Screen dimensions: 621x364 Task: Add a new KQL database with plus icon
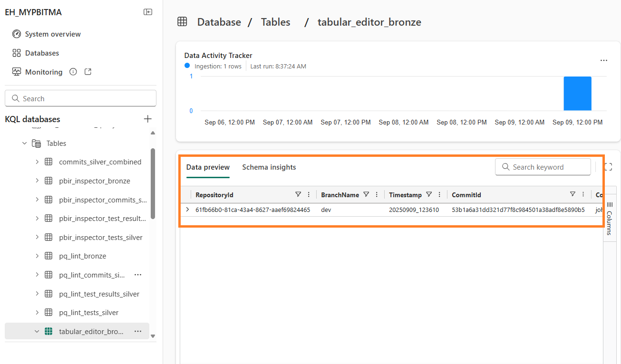(148, 119)
